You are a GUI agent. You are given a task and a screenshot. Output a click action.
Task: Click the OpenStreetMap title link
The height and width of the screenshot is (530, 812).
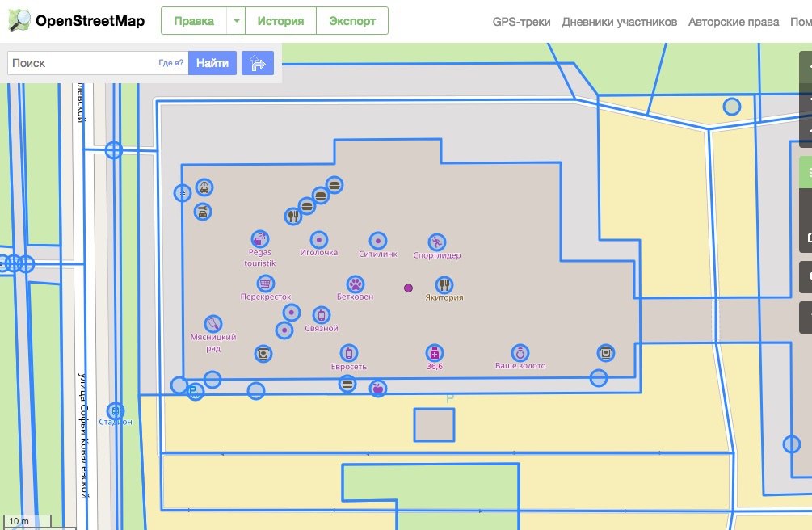tap(90, 21)
